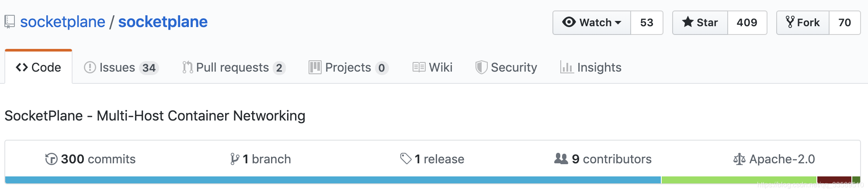The image size is (868, 193).
Task: Go to the Wiki tab
Action: (x=433, y=68)
